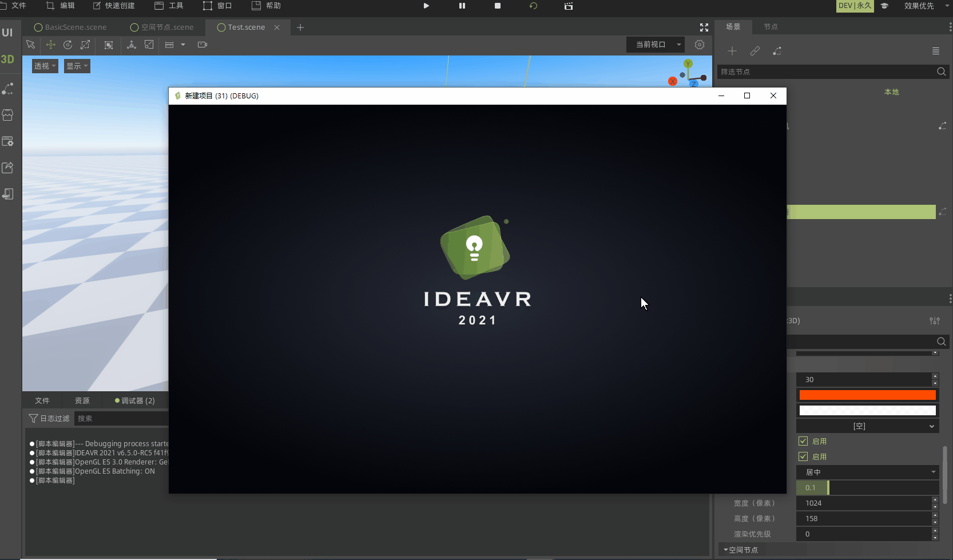Activate the green move tool

50,45
